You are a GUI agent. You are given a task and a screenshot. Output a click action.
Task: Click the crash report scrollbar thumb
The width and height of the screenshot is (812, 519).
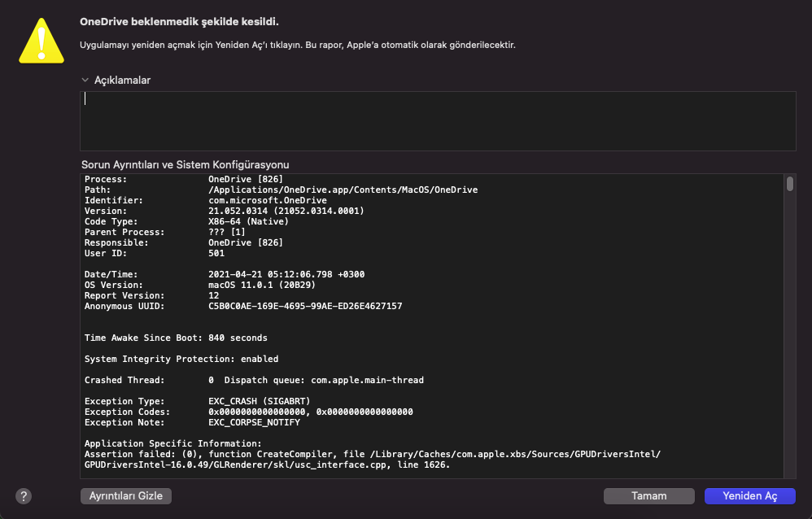click(789, 184)
